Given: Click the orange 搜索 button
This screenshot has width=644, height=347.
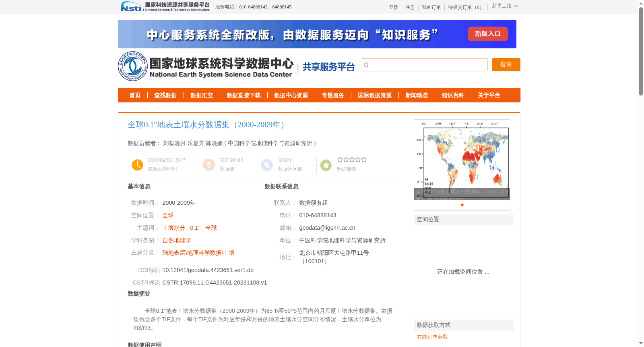Looking at the screenshot, I should click(506, 64).
